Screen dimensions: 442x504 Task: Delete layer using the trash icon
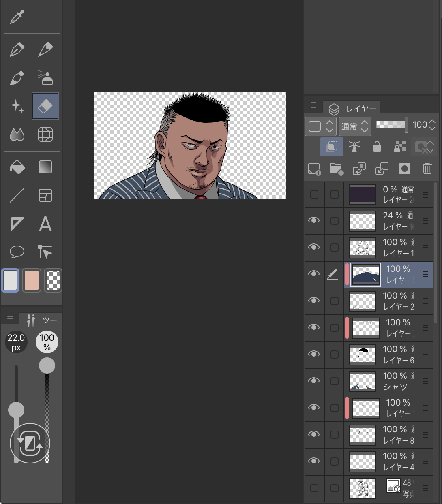pyautogui.click(x=427, y=169)
